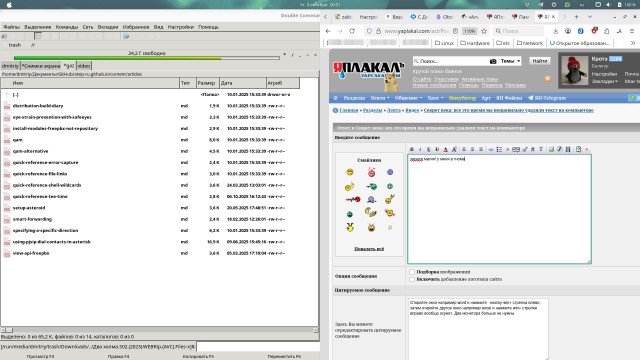Expand the 'Общение' navbar dropdown
This screenshot has height=360, width=640.
click(408, 98)
